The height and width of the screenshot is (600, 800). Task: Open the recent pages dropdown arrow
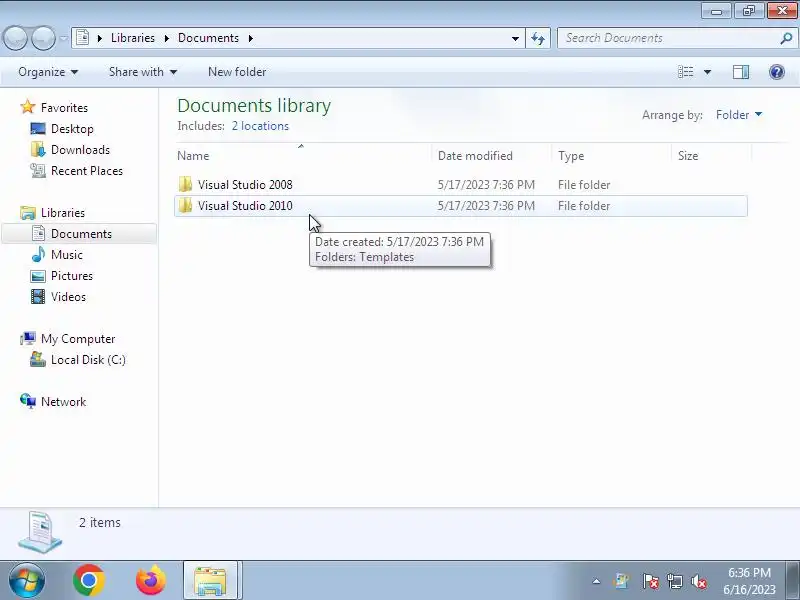(63, 38)
